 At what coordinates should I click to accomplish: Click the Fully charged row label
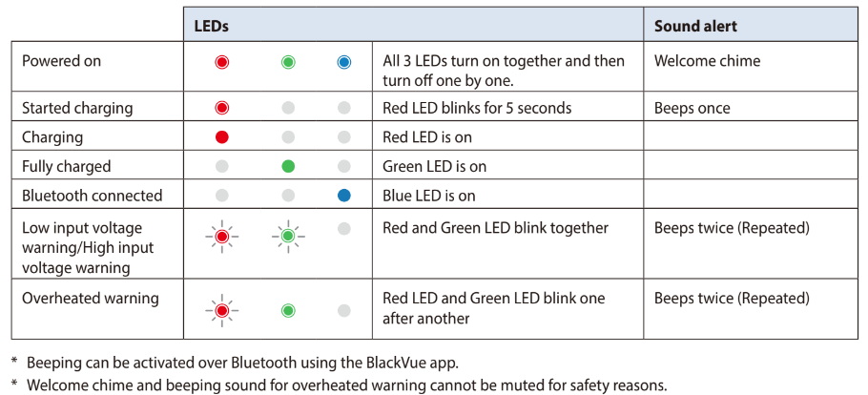[x=67, y=166]
